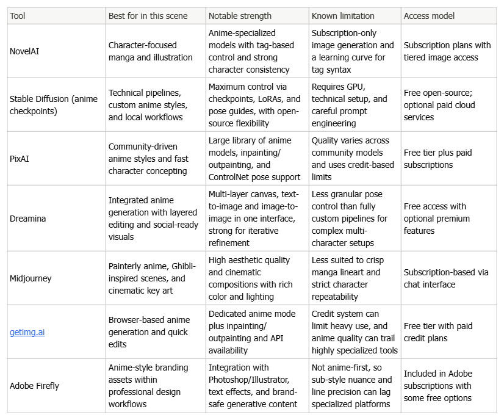
Task: Click the PixAI tool name cell
Action: pyautogui.click(x=57, y=159)
